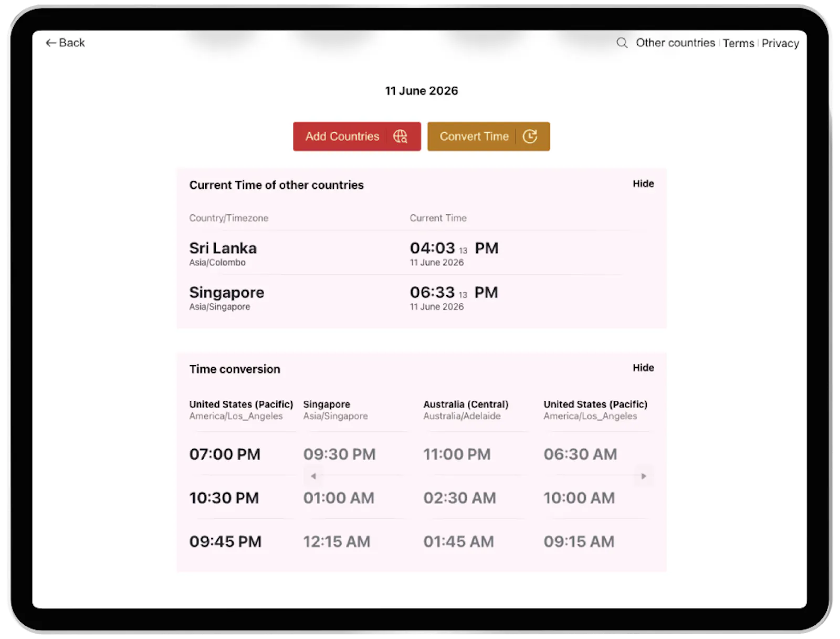Screen dimensions: 840x639
Task: Click the Convert Time button
Action: (488, 136)
